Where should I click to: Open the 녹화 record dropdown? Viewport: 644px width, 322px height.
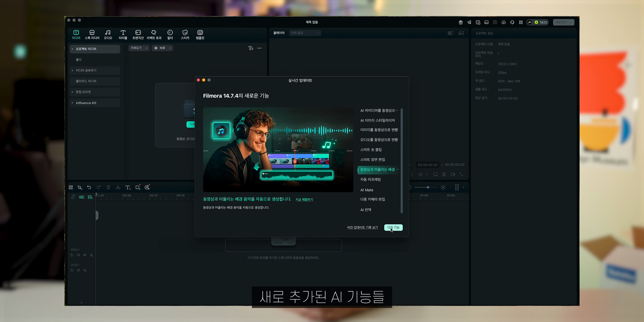click(x=162, y=48)
